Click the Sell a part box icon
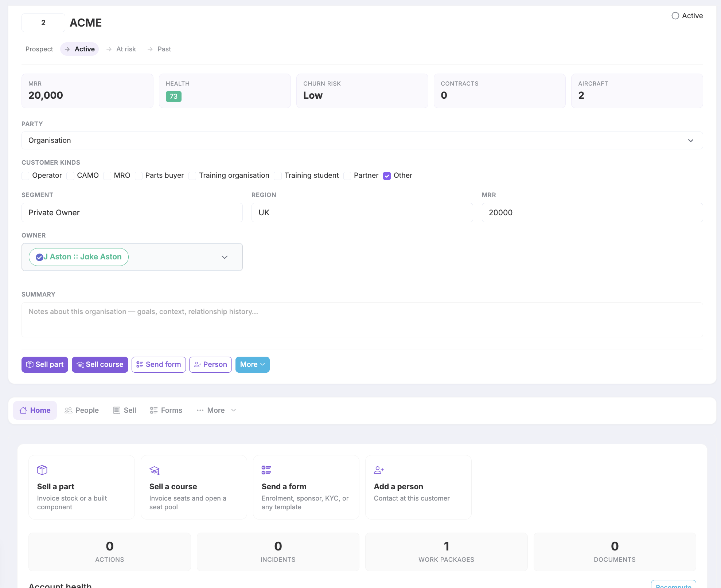The image size is (721, 588). [42, 470]
